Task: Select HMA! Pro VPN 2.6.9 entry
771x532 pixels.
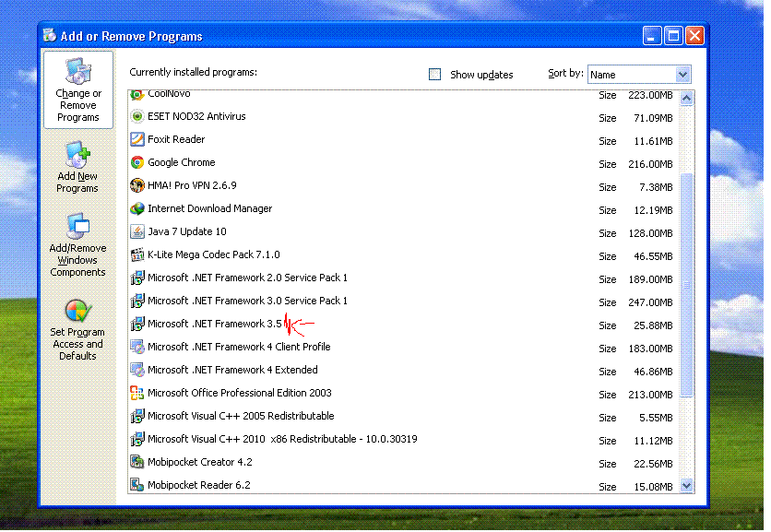Action: coord(403,186)
